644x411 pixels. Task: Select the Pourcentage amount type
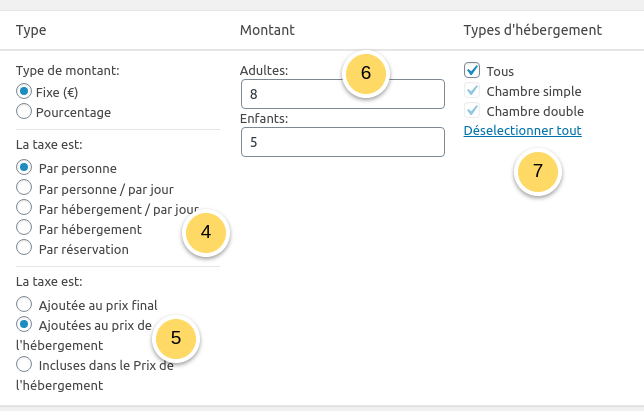tap(25, 112)
